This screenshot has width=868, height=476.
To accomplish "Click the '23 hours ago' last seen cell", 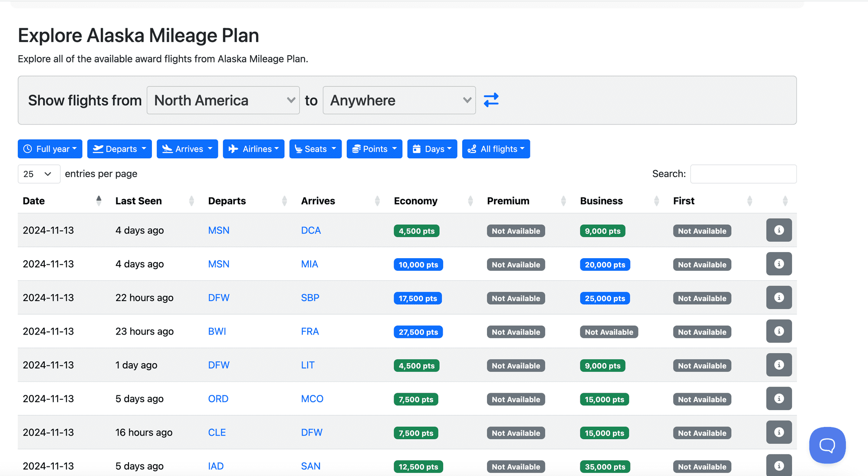I will coord(145,332).
